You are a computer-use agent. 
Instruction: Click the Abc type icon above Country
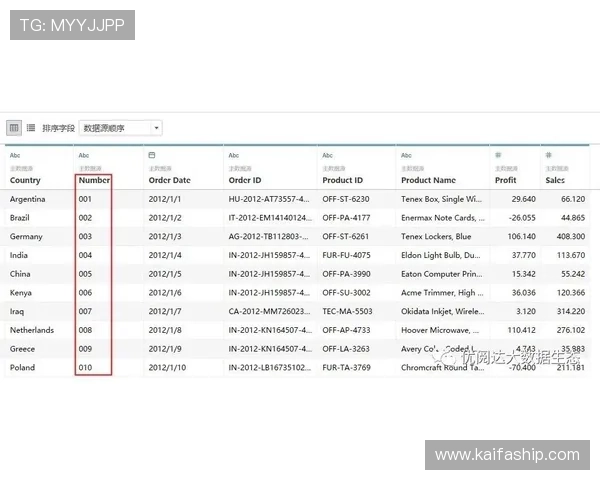tap(15, 155)
